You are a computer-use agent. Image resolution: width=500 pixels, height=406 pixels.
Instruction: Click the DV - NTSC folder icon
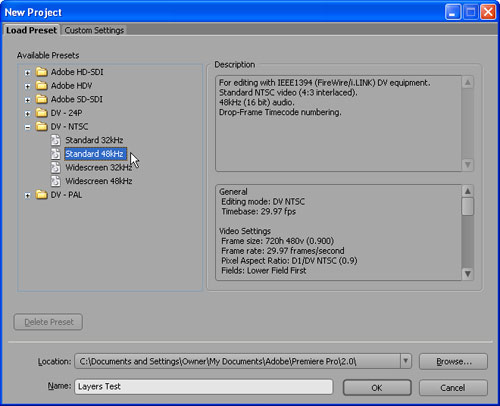click(42, 127)
